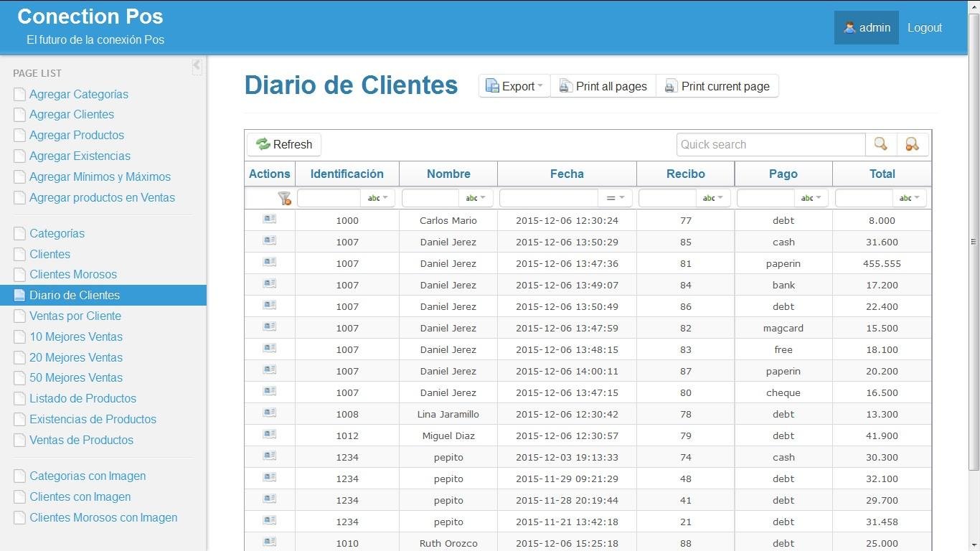Open the abc filter type selector under Pago
The width and height of the screenshot is (980, 551).
pos(812,198)
